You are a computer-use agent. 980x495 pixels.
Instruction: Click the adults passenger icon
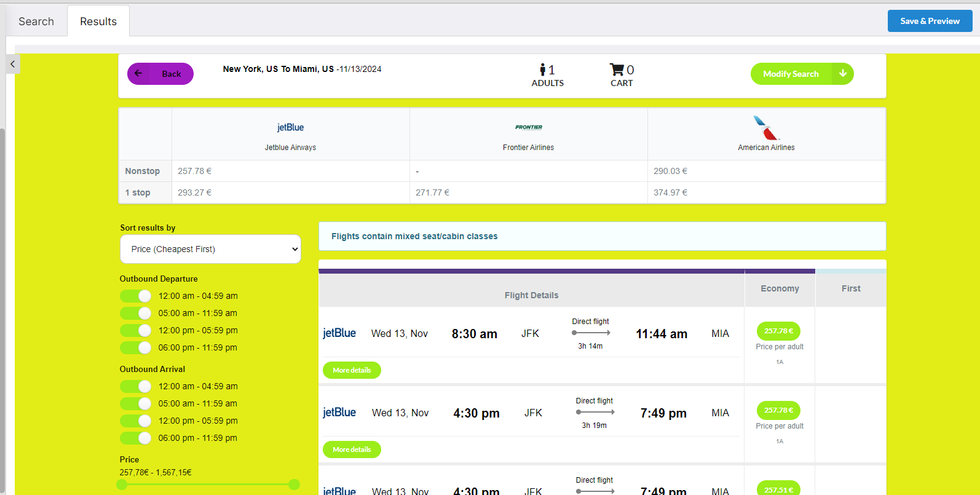tap(543, 69)
